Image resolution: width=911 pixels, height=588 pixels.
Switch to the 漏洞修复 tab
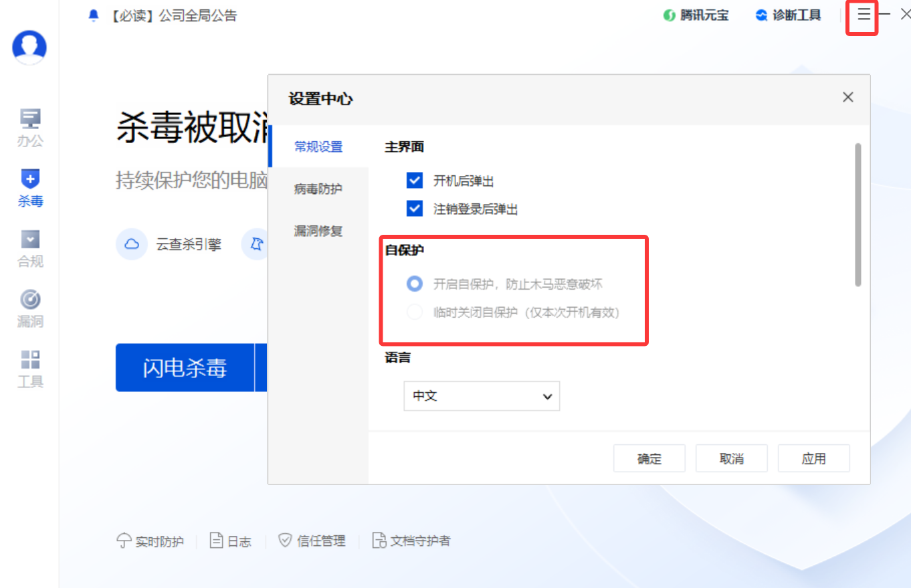[318, 231]
